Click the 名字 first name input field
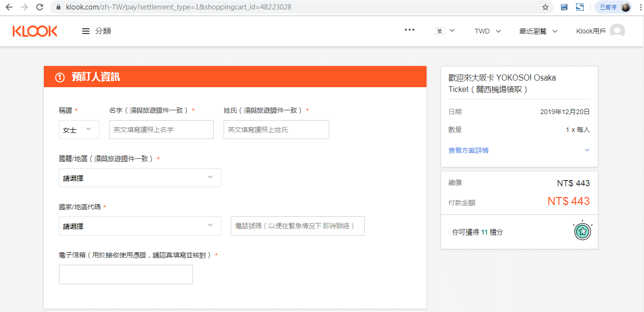 pyautogui.click(x=161, y=130)
